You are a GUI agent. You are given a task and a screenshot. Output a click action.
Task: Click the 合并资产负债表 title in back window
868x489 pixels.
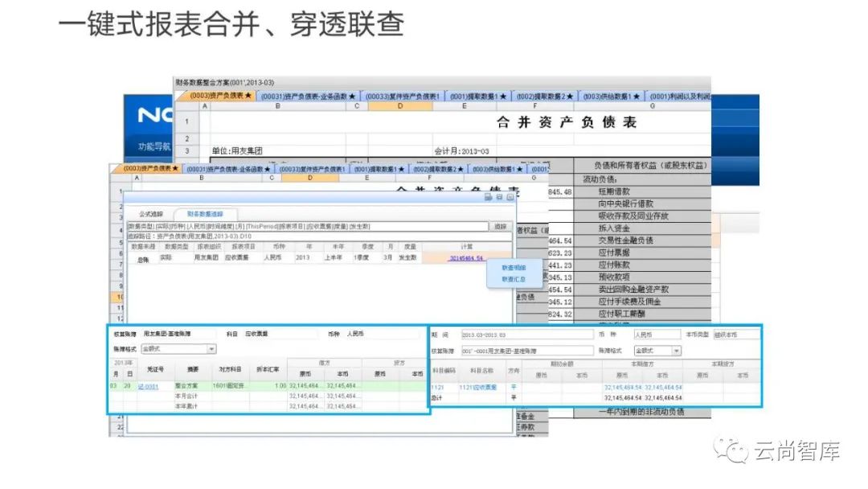567,122
